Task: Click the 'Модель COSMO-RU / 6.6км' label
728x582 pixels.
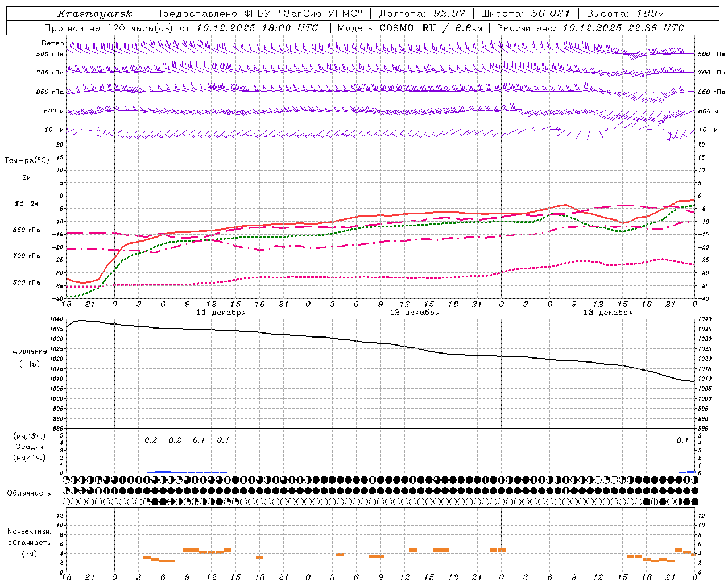Action: coord(410,28)
